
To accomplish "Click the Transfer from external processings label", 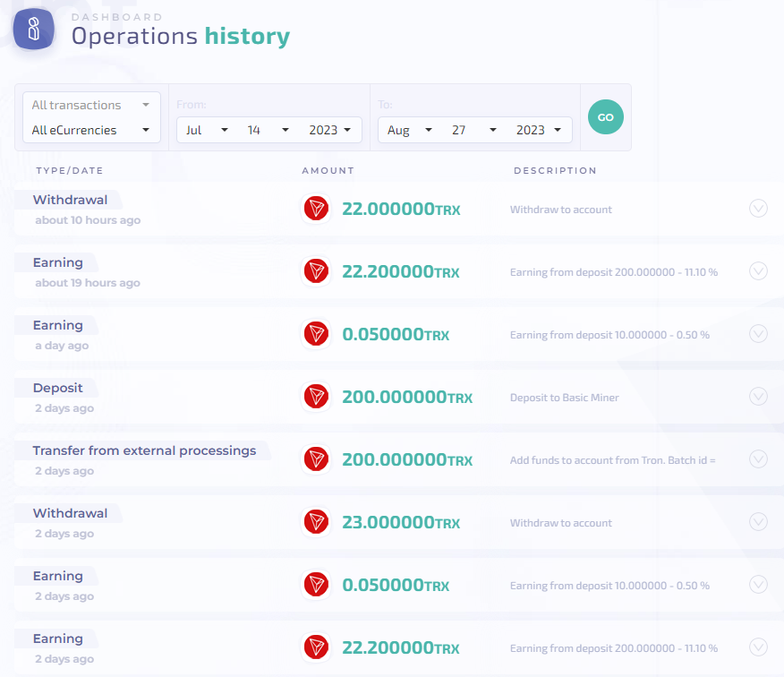I will pos(144,450).
